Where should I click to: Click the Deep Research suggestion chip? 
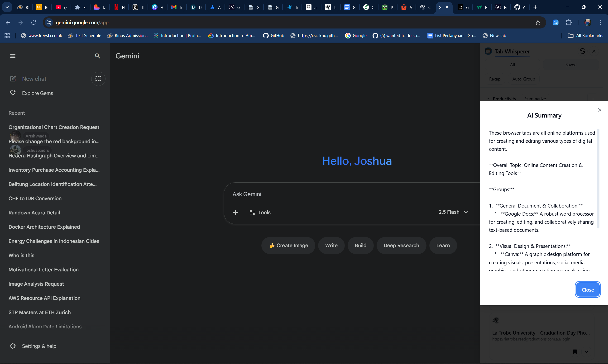coord(401,245)
